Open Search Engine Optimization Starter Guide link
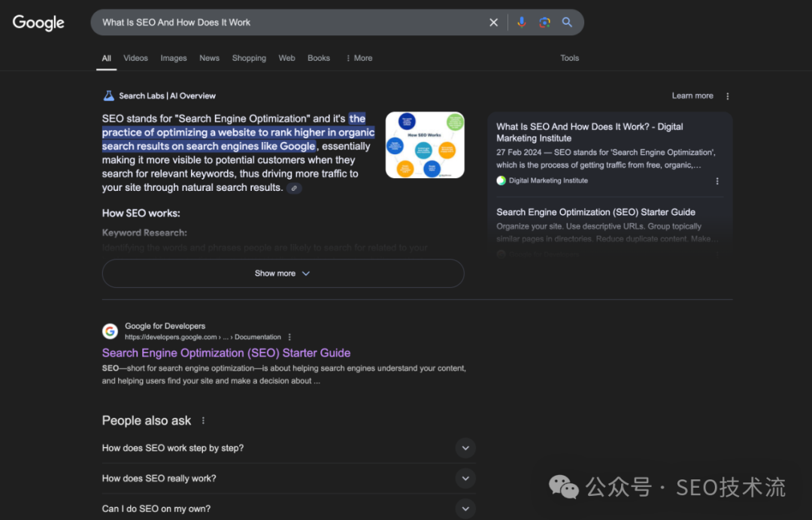Image resolution: width=812 pixels, height=520 pixels. click(x=226, y=352)
